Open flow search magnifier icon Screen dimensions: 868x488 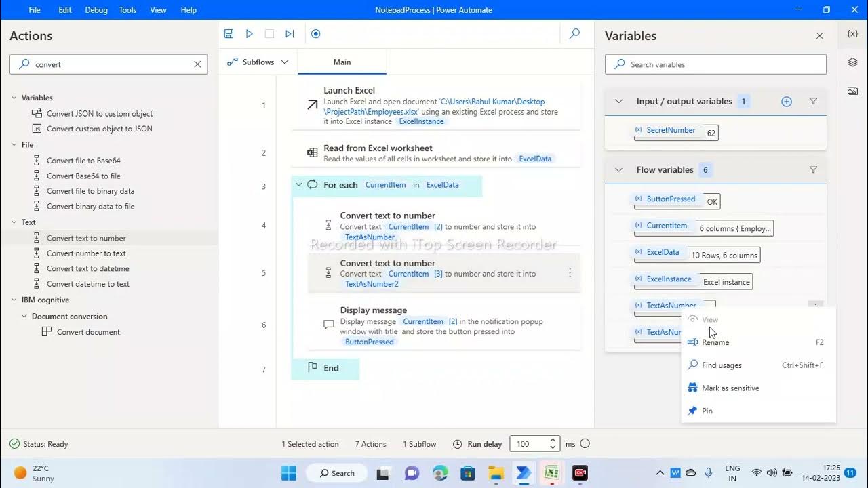(x=574, y=34)
